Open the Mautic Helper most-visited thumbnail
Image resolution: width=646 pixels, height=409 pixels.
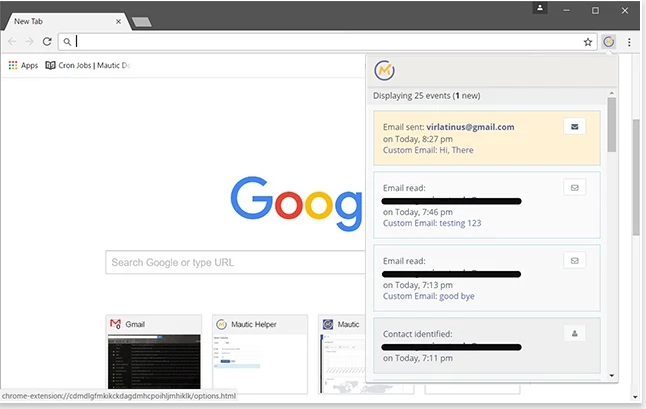[260, 355]
